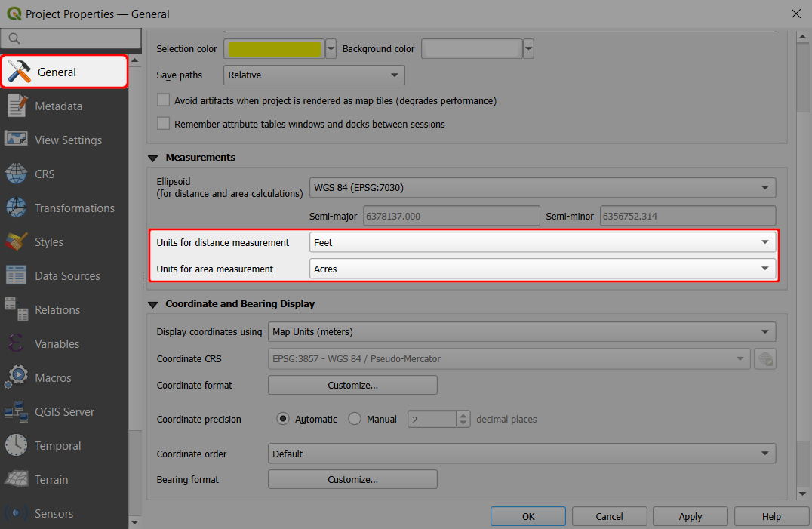Open Units for distance measurement dropdown
Viewport: 812px width, 529px height.
click(543, 242)
